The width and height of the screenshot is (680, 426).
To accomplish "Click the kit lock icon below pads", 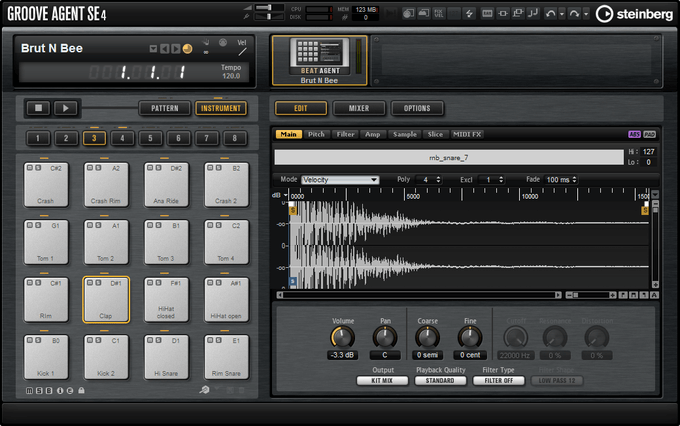I will point(81,390).
